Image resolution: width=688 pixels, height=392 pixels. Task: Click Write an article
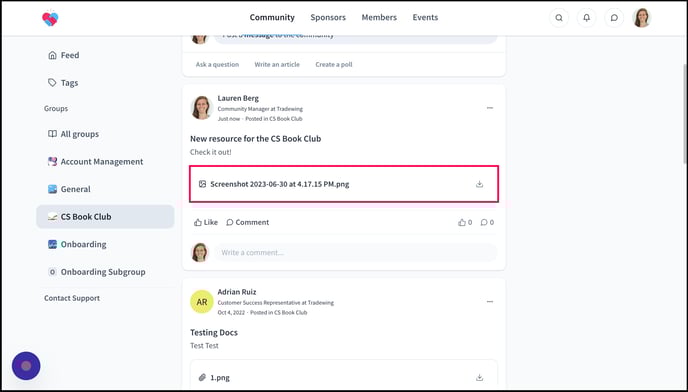click(277, 65)
